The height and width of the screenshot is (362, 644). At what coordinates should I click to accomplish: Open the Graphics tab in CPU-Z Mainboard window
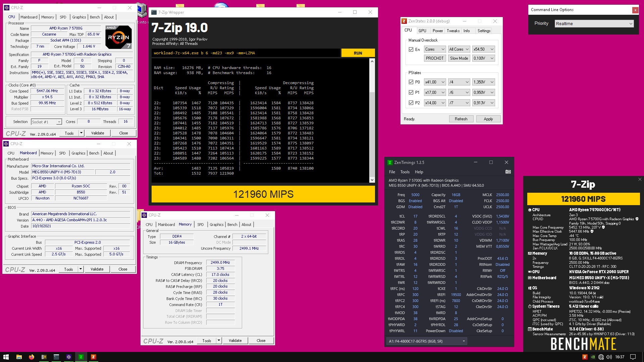[x=78, y=153]
